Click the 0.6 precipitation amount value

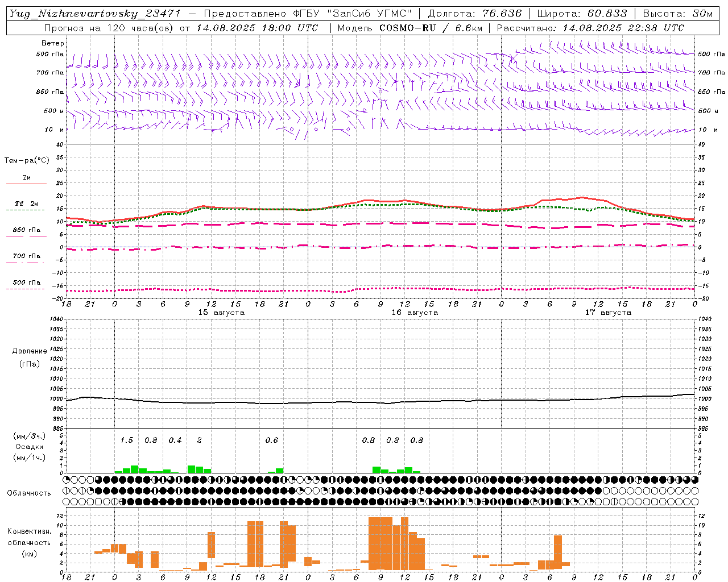pyautogui.click(x=271, y=440)
